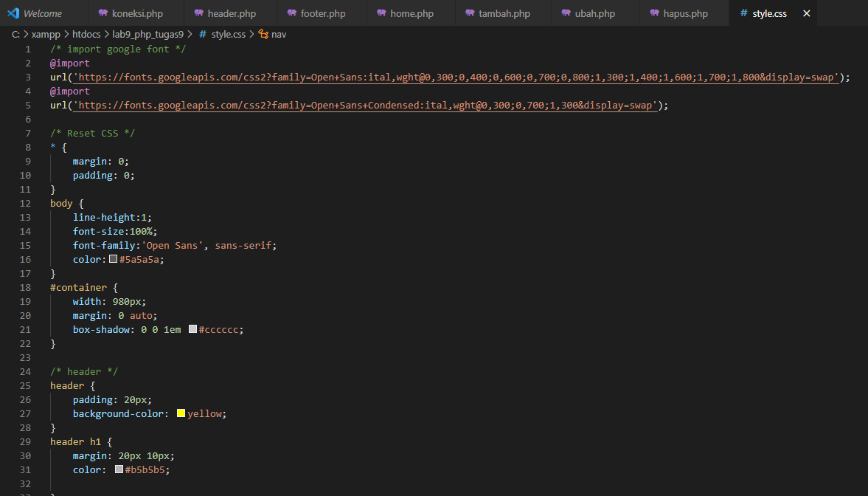Click the PHP icon on footer.php tab
The height and width of the screenshot is (496, 868).
[291, 13]
